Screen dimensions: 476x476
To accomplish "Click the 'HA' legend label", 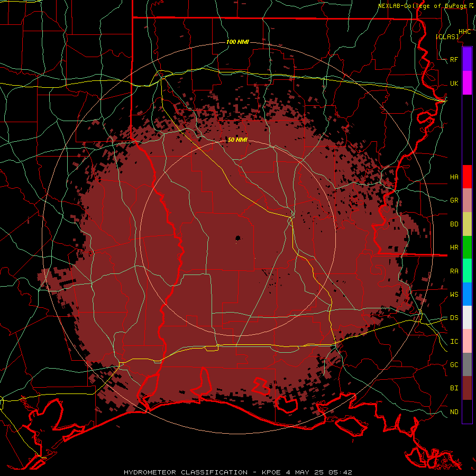I will [x=454, y=177].
